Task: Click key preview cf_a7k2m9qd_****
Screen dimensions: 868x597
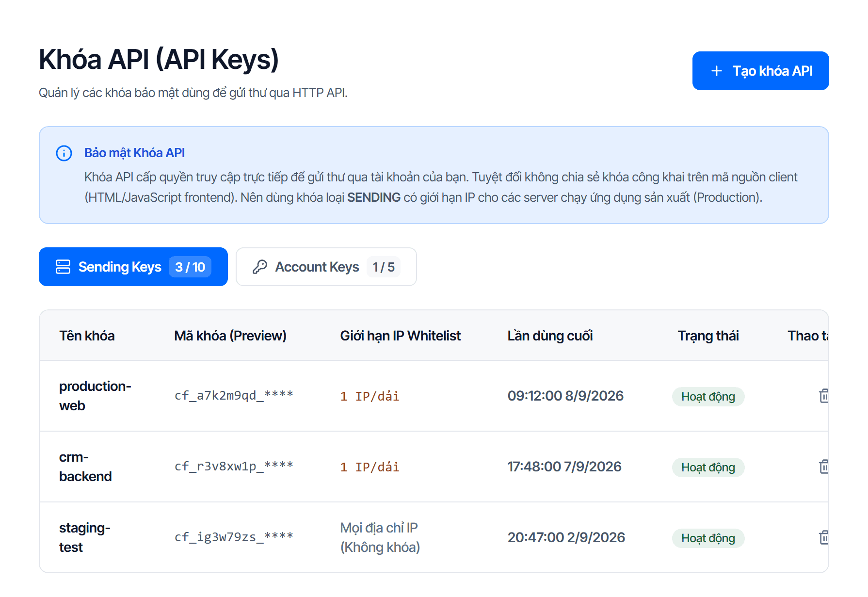Action: click(x=234, y=395)
